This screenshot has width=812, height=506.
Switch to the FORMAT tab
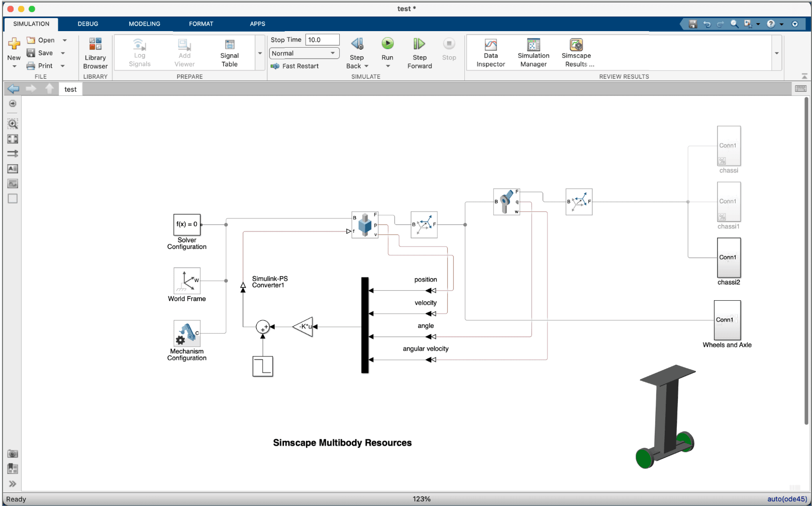tap(201, 24)
